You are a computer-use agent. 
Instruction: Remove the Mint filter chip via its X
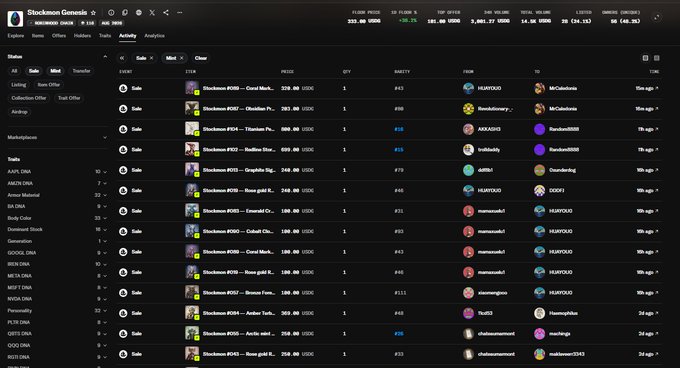(182, 58)
